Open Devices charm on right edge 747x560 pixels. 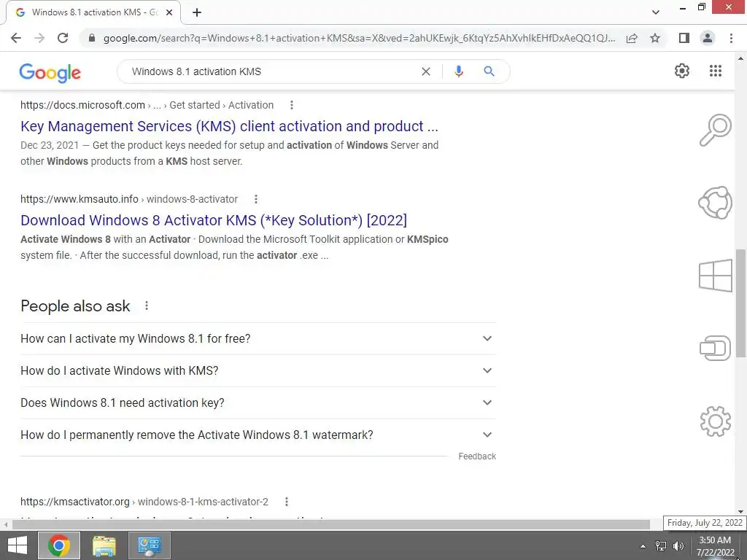pos(716,348)
